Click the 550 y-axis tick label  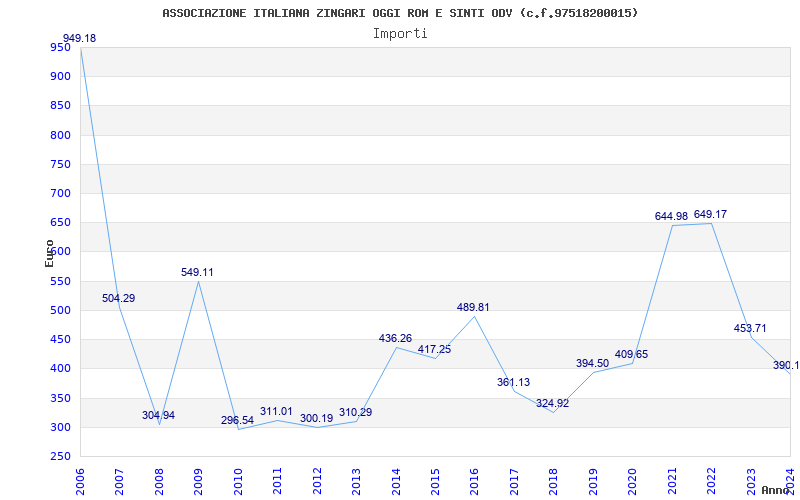pyautogui.click(x=60, y=281)
